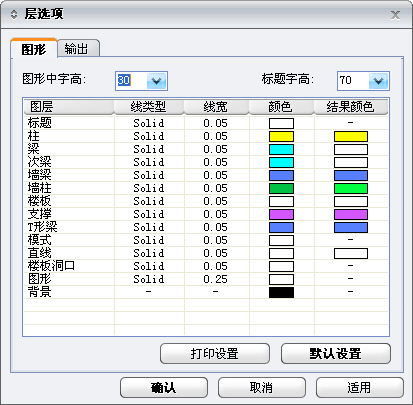
Task: Click the cyan 梁 color swatch
Action: click(x=281, y=149)
